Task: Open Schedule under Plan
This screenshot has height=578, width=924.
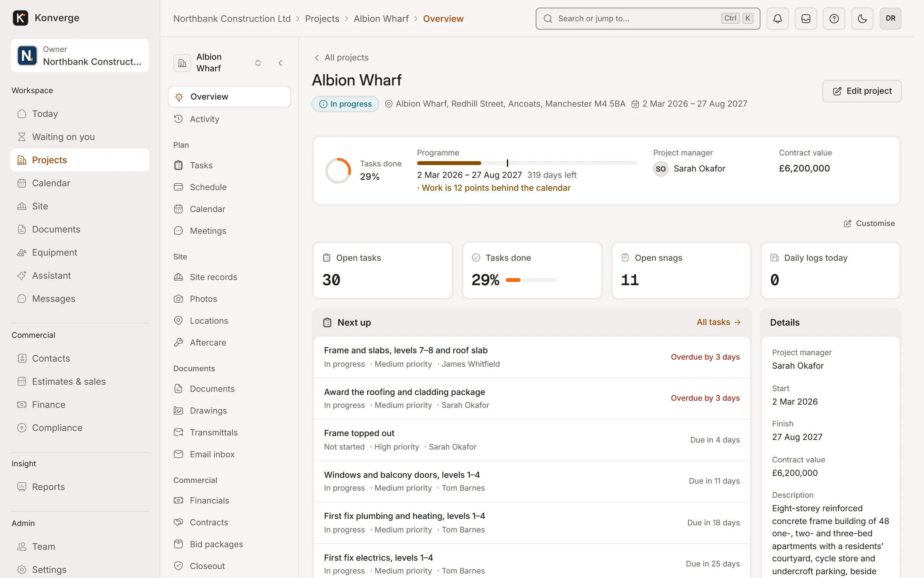Action: (x=229, y=187)
